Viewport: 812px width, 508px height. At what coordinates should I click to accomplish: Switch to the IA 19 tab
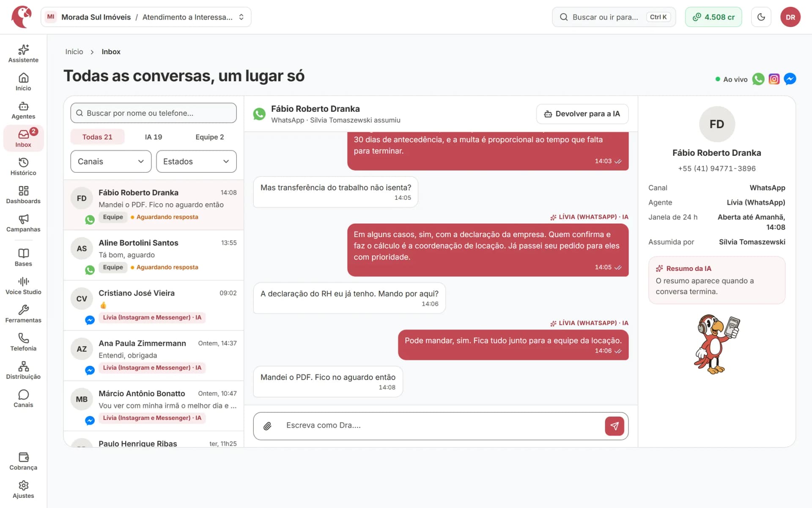coord(154,137)
